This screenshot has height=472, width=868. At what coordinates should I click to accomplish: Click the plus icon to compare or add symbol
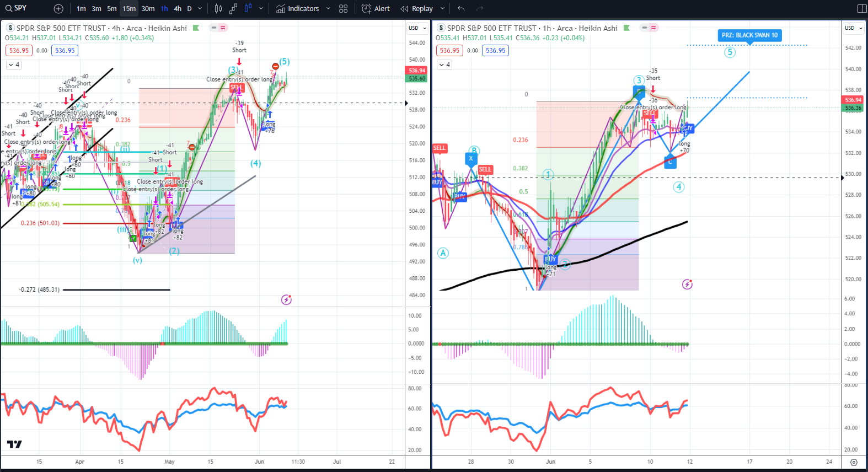(58, 9)
